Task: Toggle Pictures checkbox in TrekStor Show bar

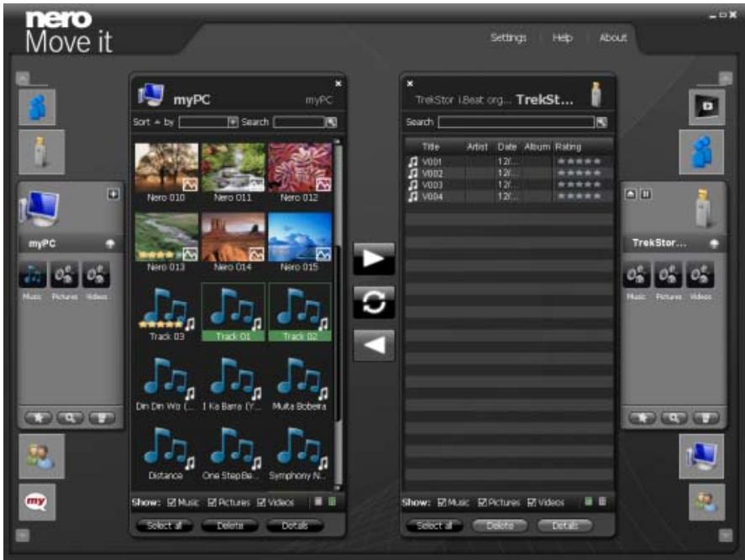Action: 482,502
